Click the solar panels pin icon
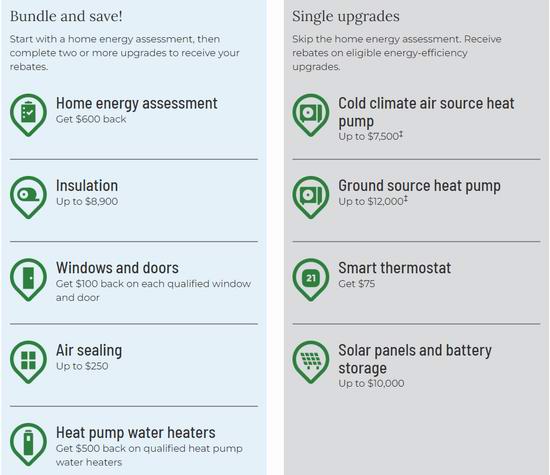550x475 pixels. 311,362
